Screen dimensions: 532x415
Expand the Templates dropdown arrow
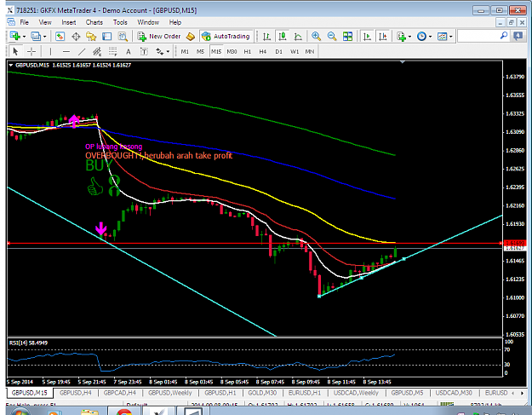click(451, 37)
